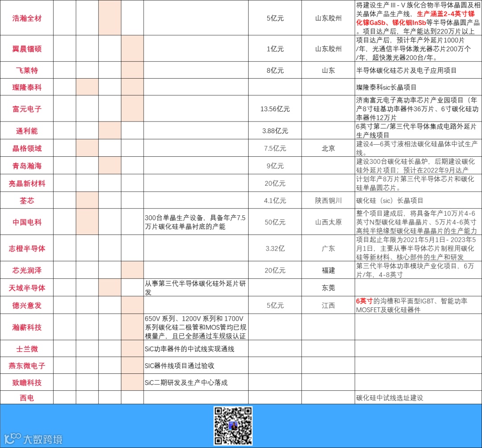Select the company name 芯光润泽
This screenshot has height=448, width=482.
click(27, 270)
